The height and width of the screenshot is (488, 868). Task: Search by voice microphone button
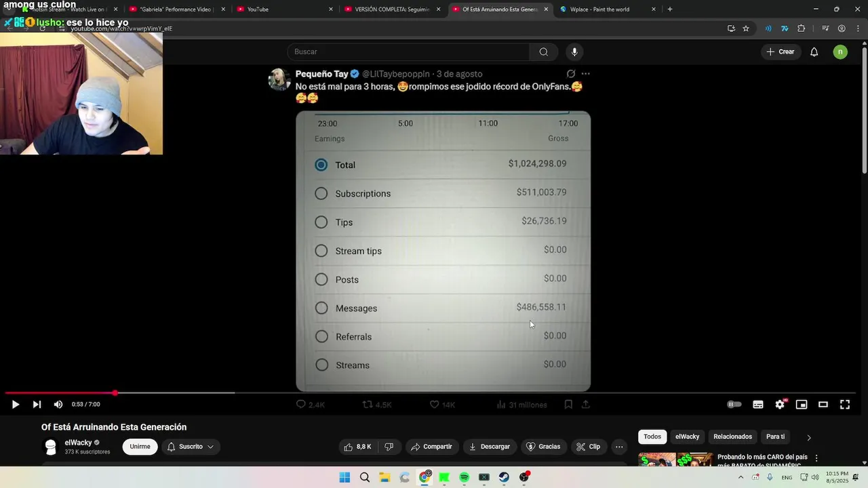point(574,52)
